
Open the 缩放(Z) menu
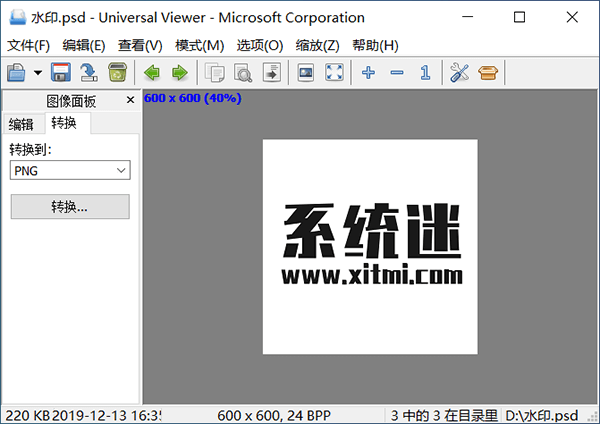(x=318, y=46)
